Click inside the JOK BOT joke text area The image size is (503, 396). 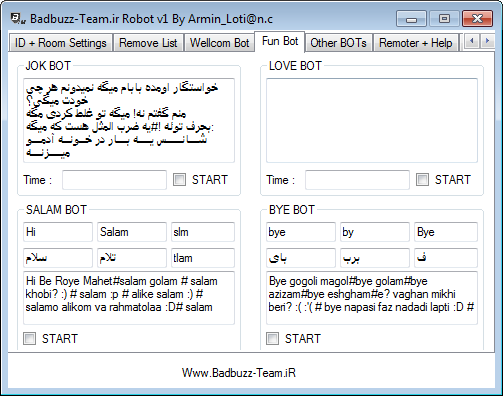click(129, 120)
